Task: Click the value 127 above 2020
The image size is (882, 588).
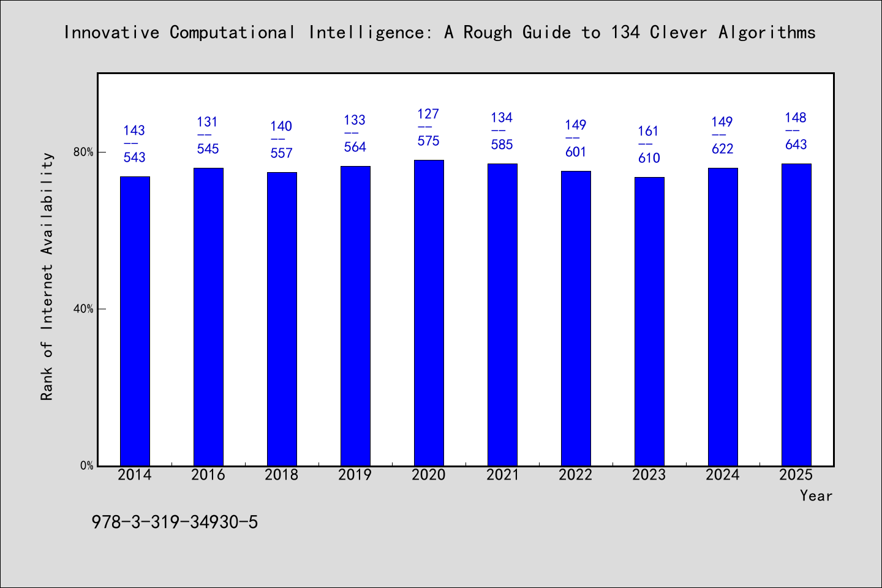Action: 428,114
